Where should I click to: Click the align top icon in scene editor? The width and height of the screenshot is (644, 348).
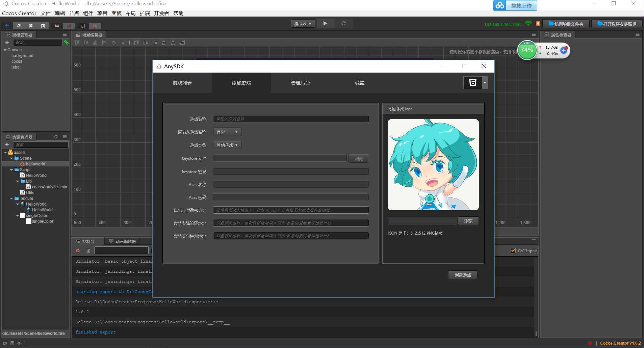pyautogui.click(x=77, y=43)
